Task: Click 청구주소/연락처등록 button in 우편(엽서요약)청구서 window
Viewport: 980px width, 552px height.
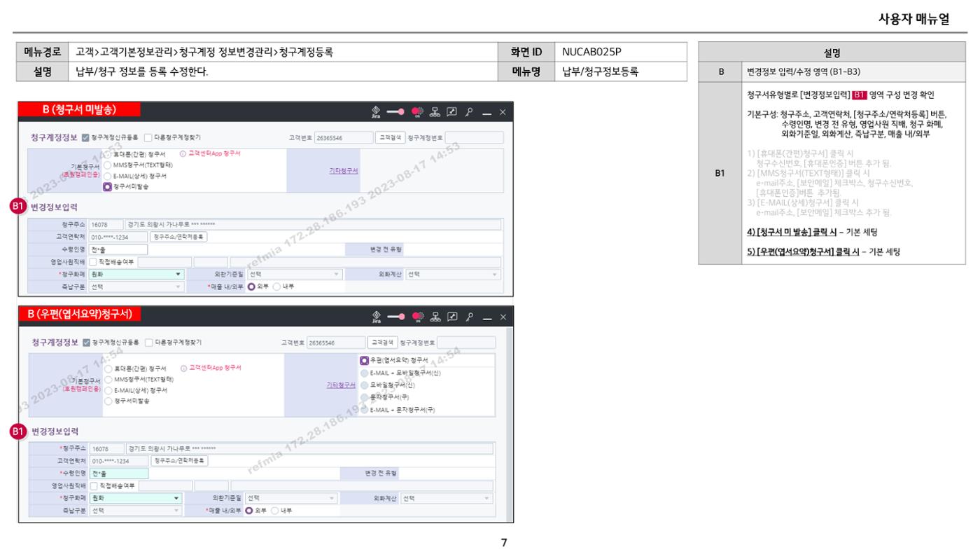Action: (179, 460)
